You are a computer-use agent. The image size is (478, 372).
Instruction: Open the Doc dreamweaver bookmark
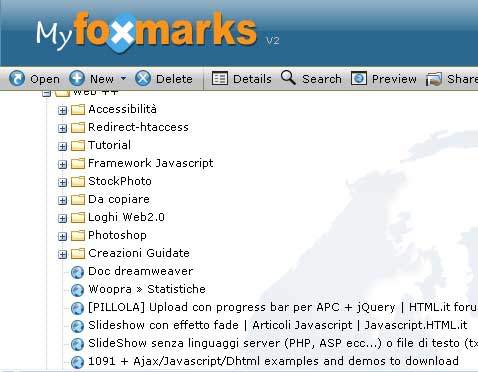tap(140, 271)
